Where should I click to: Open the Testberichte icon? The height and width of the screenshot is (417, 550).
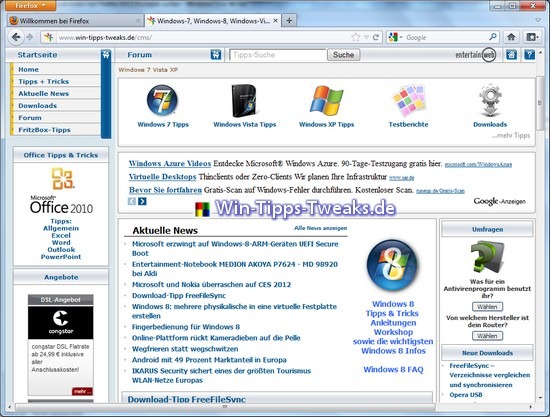(x=409, y=100)
